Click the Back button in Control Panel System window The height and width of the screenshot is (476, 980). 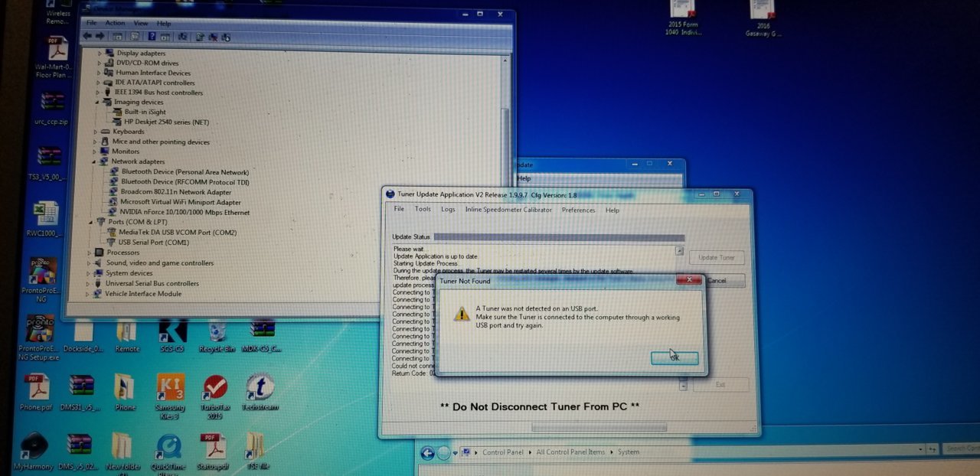coord(427,452)
